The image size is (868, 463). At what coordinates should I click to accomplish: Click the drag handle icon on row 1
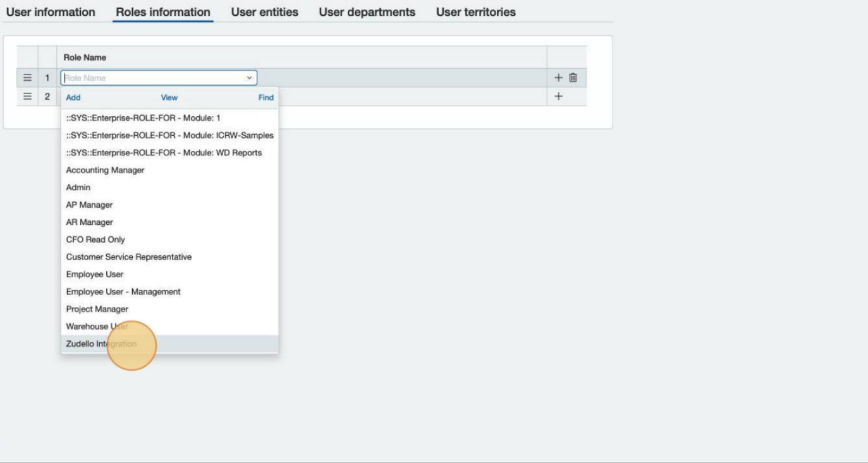(x=27, y=78)
